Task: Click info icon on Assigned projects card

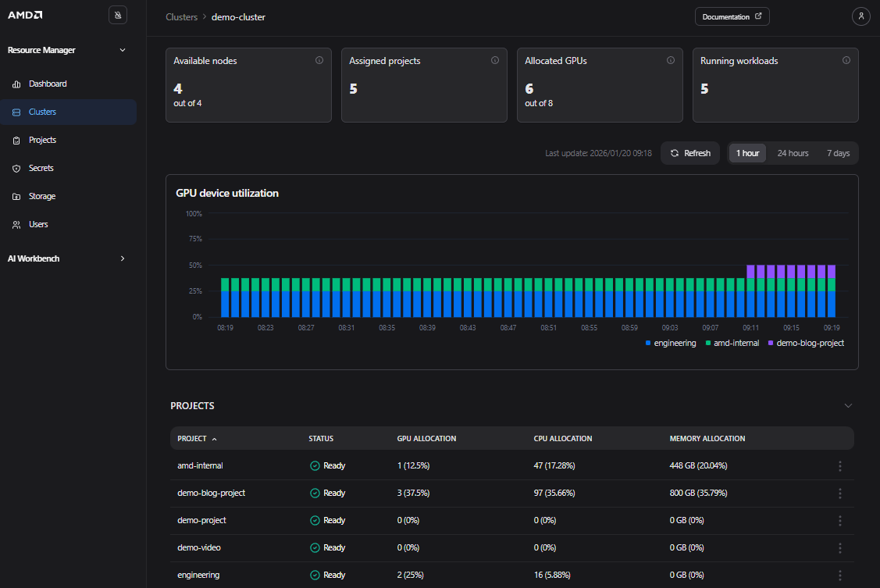Action: [x=495, y=60]
